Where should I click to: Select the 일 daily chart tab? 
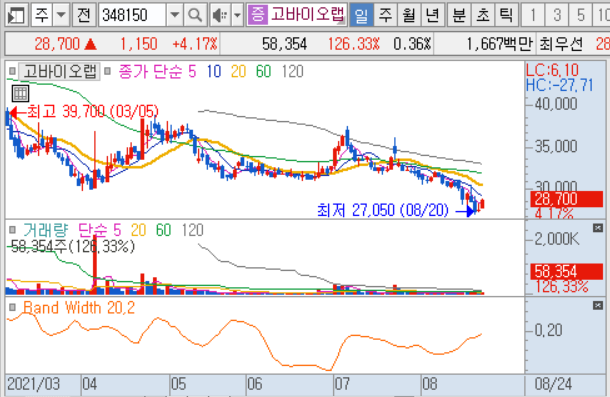pyautogui.click(x=361, y=15)
